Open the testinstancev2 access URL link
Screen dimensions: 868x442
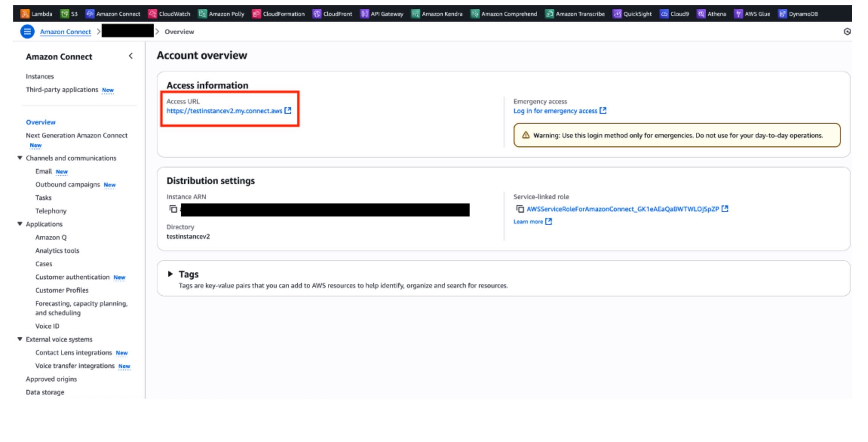224,111
